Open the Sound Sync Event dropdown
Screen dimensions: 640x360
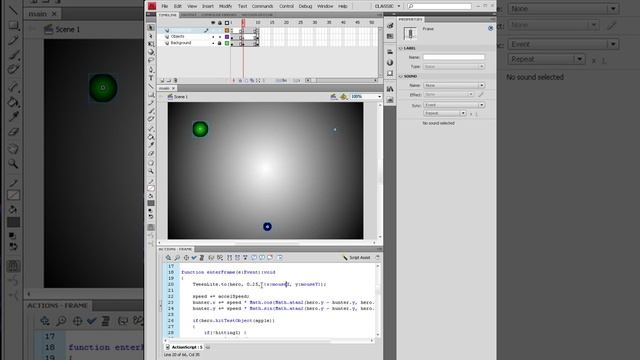[454, 105]
